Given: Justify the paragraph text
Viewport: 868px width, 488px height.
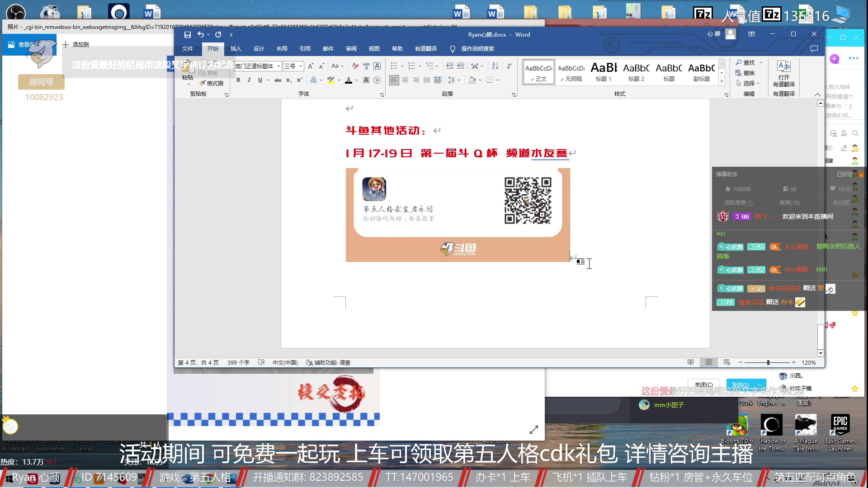Looking at the screenshot, I should tap(427, 80).
